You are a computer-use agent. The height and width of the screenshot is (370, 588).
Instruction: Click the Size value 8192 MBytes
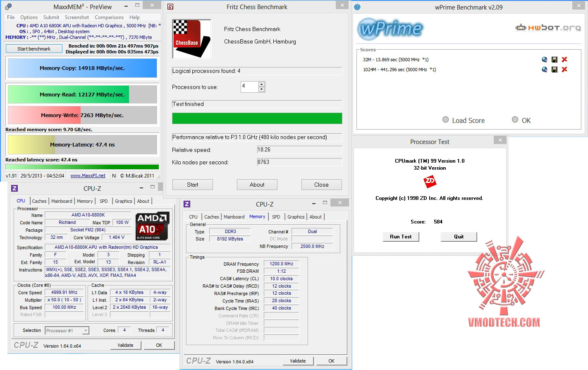(x=230, y=239)
